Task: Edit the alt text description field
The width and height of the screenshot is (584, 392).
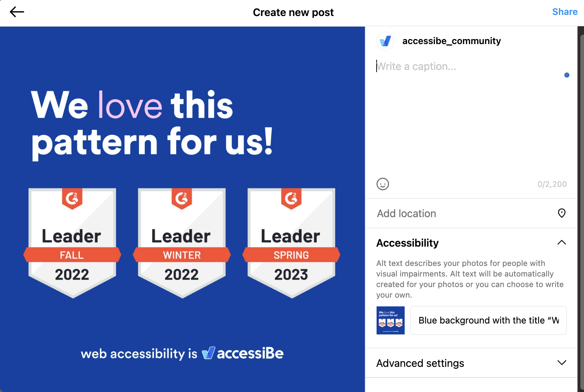Action: click(x=488, y=320)
